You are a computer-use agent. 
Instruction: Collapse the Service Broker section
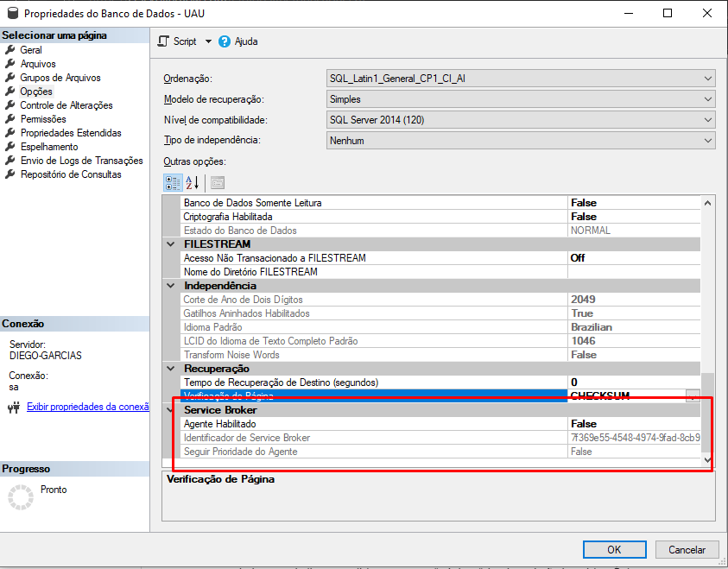pos(170,410)
